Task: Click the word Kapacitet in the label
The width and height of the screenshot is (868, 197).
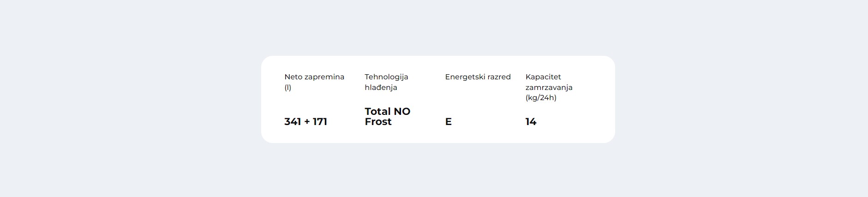Action: click(x=543, y=77)
